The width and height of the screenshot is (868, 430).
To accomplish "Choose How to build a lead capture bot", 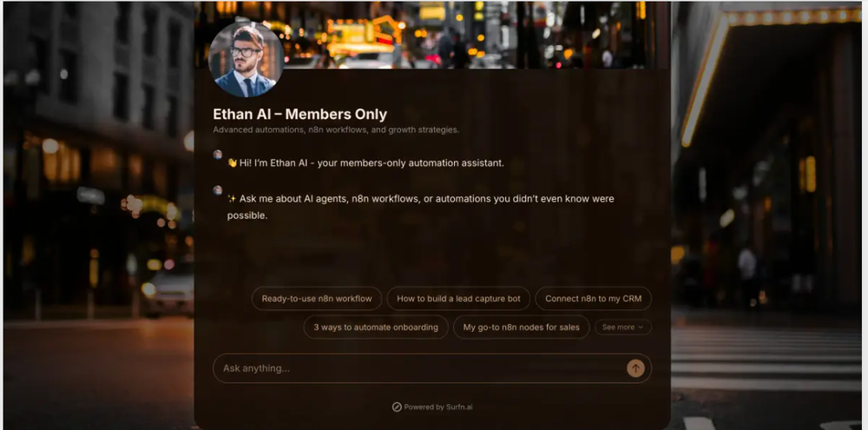I will coord(458,298).
